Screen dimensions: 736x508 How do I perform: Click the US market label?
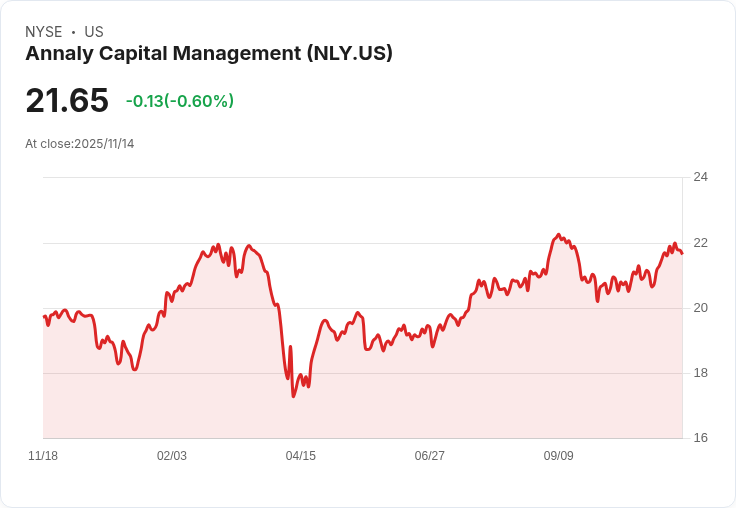(94, 32)
